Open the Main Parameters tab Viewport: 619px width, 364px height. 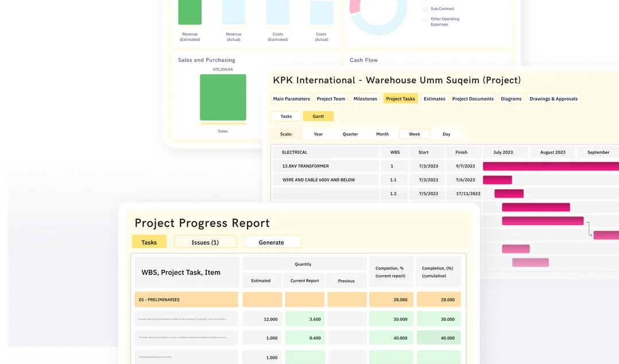[x=291, y=99]
